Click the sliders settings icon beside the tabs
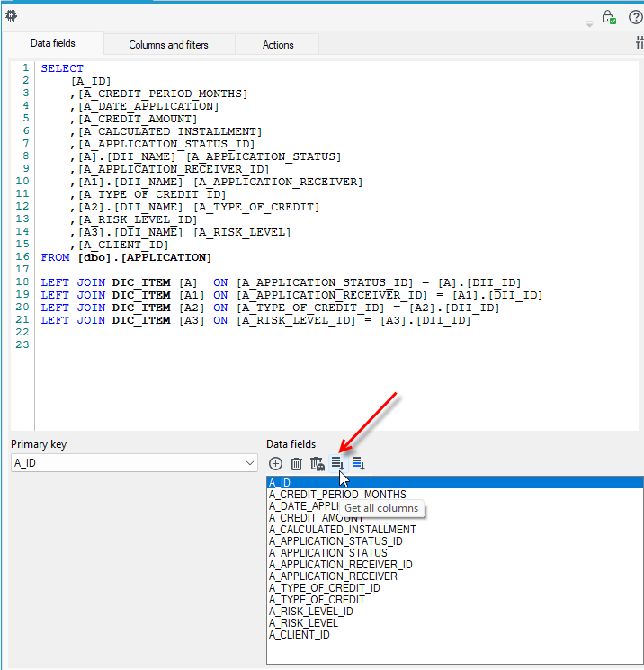The width and height of the screenshot is (644, 670). (x=640, y=42)
